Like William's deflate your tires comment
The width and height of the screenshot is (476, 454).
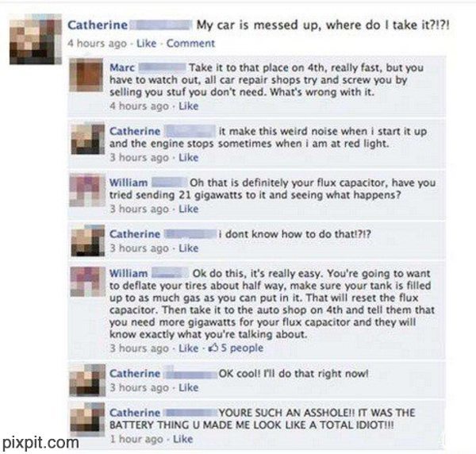[x=188, y=348]
